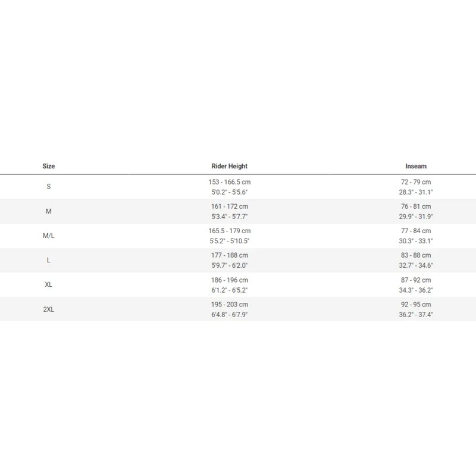This screenshot has width=476, height=476.
Task: Click rider height 177 - 188 cm
Action: point(229,255)
